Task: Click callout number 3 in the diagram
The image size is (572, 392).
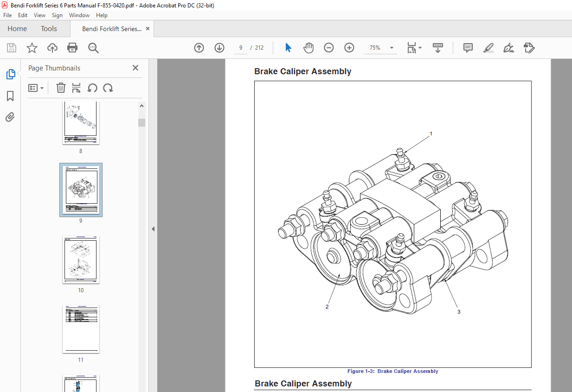Action: (459, 312)
